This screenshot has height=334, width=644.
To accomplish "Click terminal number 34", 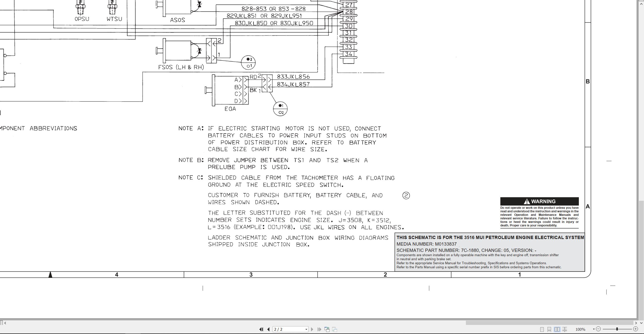I will pos(348,54).
